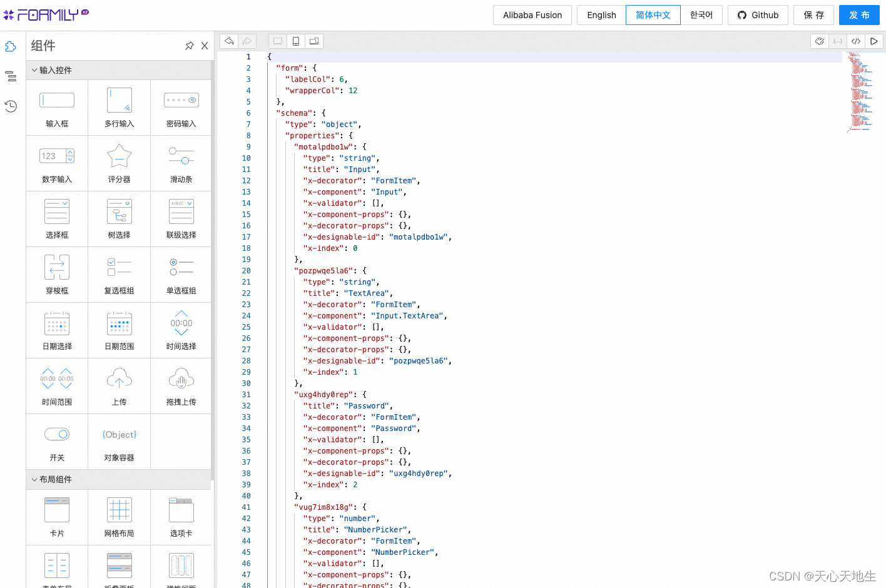Click the undo arrow in the toolbar

[228, 41]
